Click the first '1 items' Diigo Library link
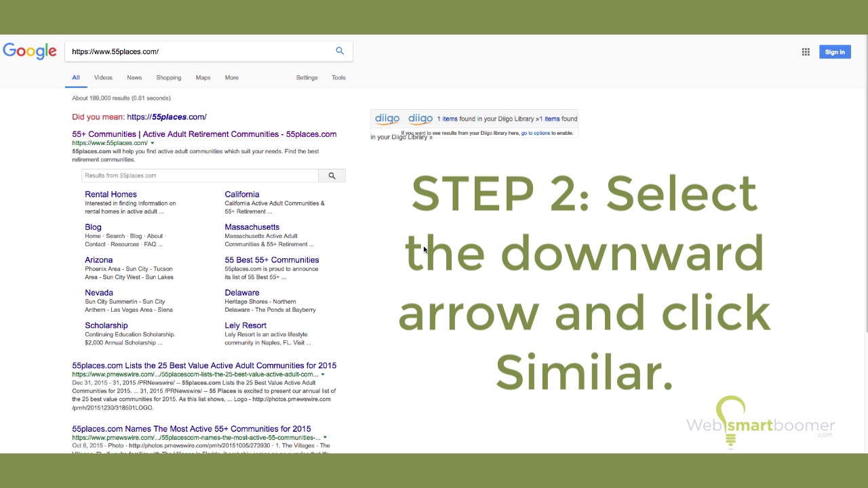This screenshot has height=488, width=868. pyautogui.click(x=447, y=119)
